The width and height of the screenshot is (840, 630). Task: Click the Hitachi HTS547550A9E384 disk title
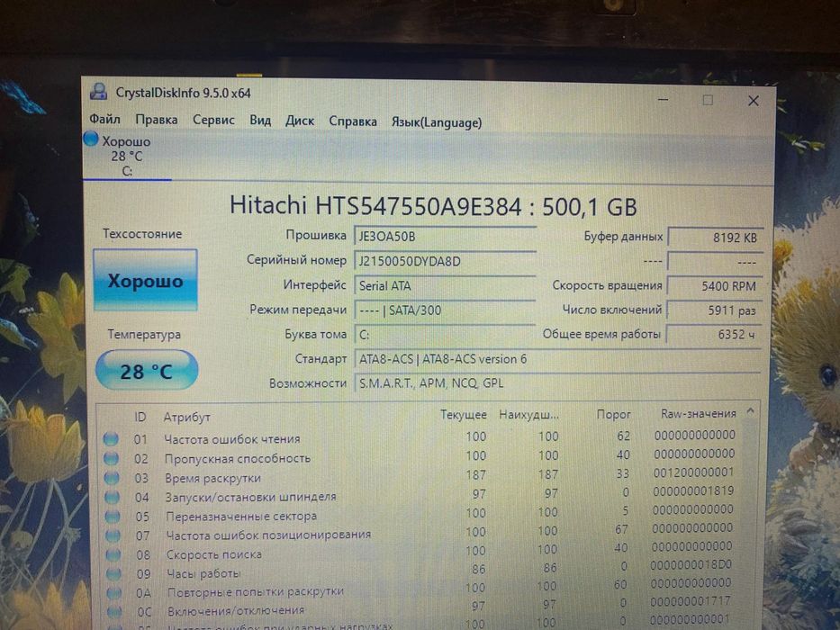click(433, 206)
